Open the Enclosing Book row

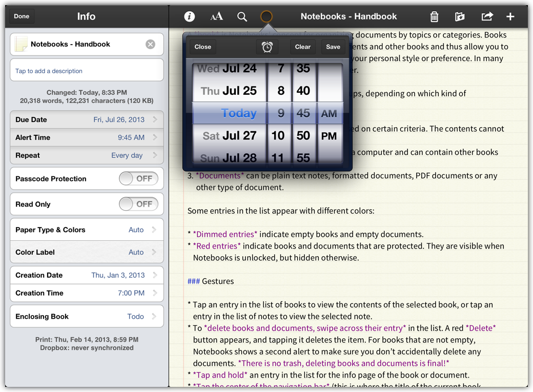pyautogui.click(x=87, y=317)
